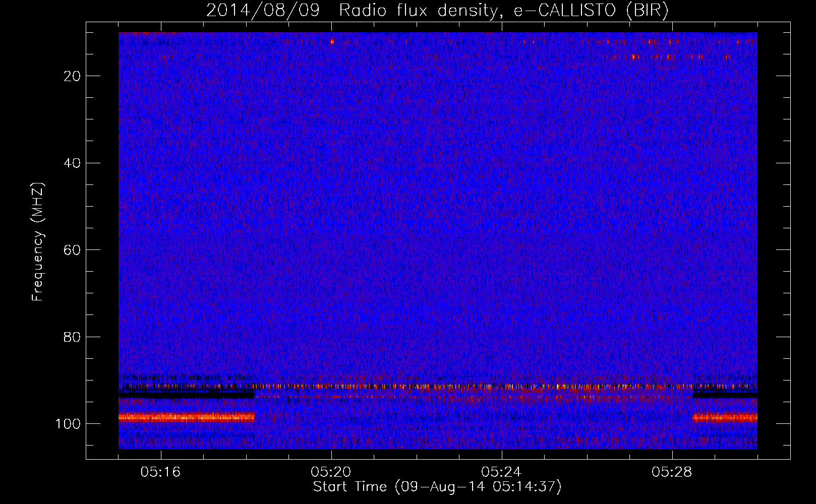Click the frequency tick label 40
The width and height of the screenshot is (816, 504).
coord(72,163)
